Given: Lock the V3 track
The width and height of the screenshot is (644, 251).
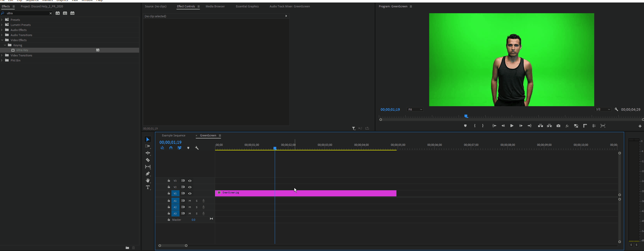Looking at the screenshot, I should (168, 181).
